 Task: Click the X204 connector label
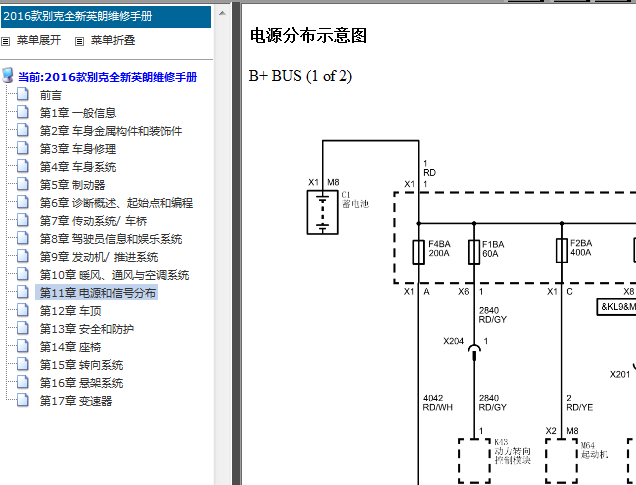pyautogui.click(x=453, y=341)
